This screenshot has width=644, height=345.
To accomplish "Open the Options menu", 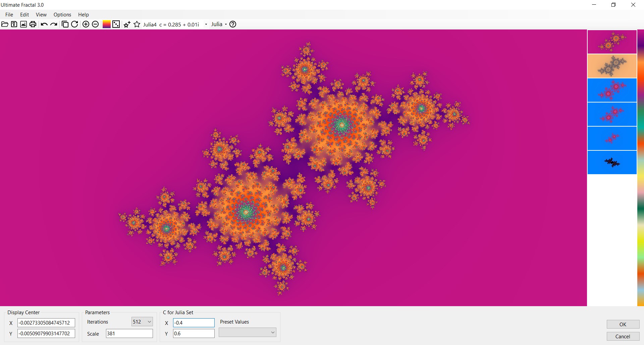I will [x=62, y=15].
